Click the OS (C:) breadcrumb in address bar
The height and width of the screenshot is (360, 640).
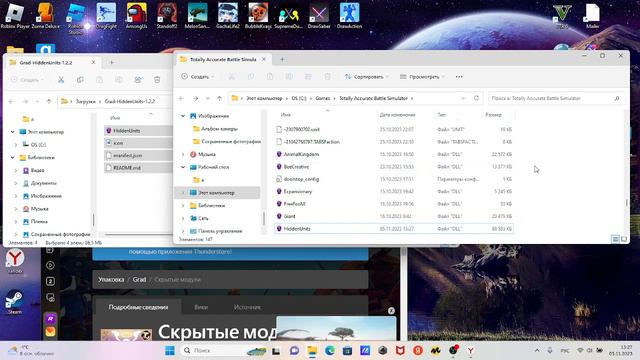[299, 98]
